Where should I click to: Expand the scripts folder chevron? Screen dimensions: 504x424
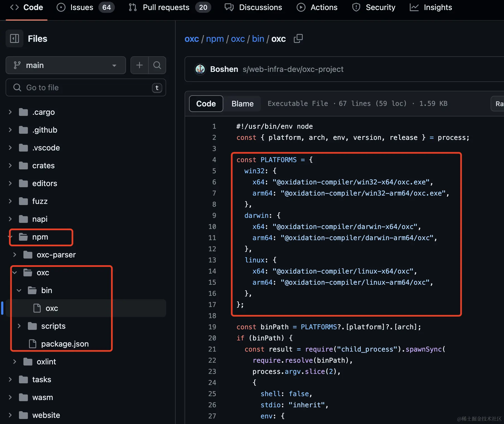[19, 326]
